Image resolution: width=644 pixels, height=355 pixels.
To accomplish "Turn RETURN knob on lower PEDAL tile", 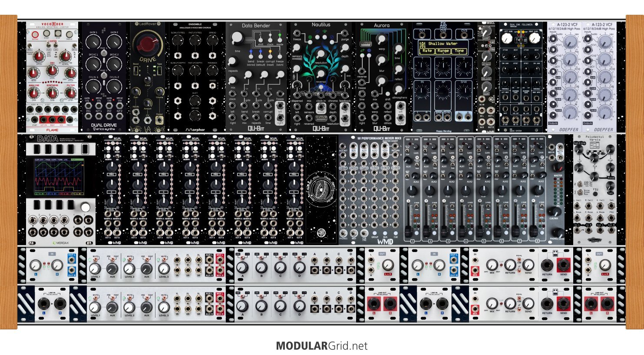I will pos(510,304).
